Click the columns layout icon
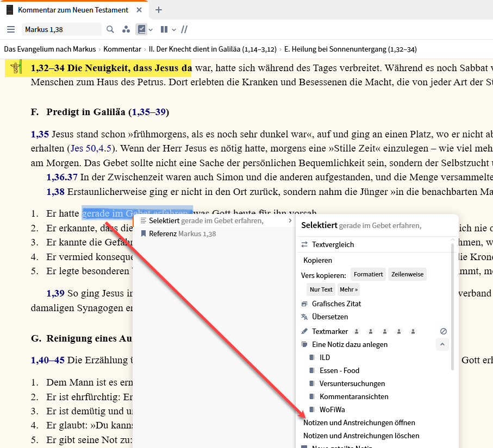The image size is (493, 448). click(164, 29)
